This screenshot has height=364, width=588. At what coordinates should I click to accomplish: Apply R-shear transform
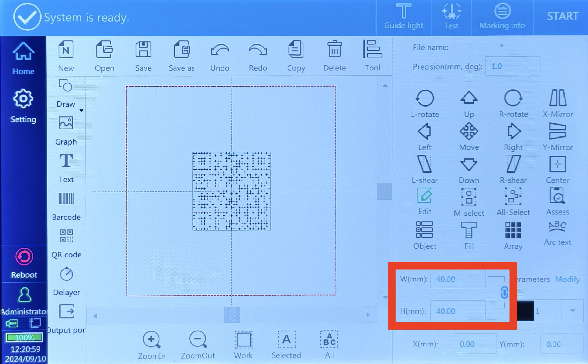pyautogui.click(x=513, y=170)
